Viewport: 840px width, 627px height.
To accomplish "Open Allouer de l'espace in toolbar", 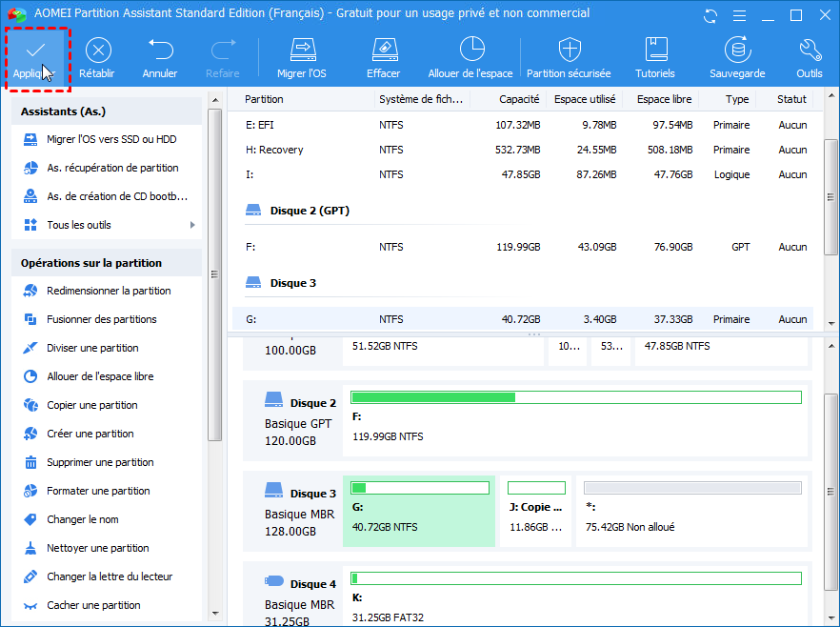I will point(470,51).
